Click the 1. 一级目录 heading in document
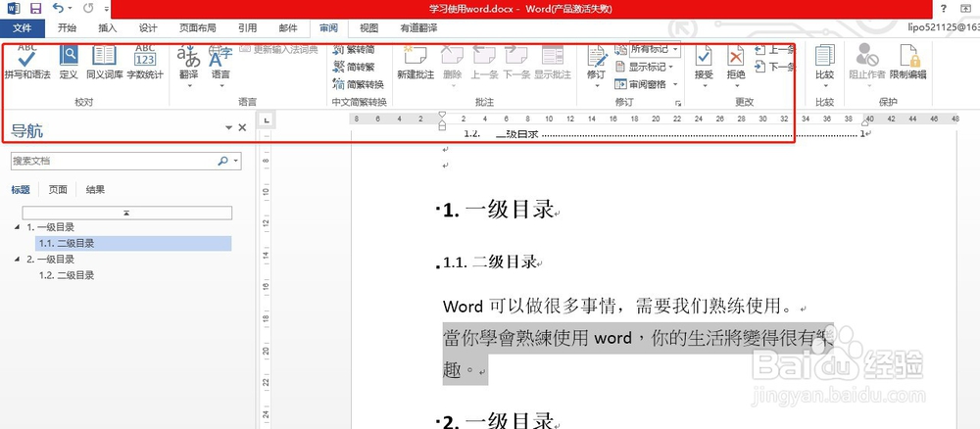Viewport: 980px width, 429px height. (x=498, y=211)
